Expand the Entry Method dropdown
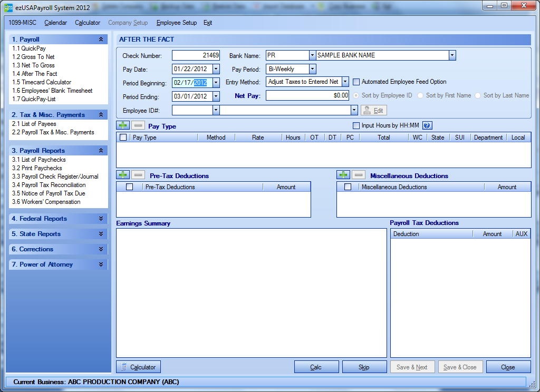Screen dimensions: 540x392 pyautogui.click(x=345, y=82)
